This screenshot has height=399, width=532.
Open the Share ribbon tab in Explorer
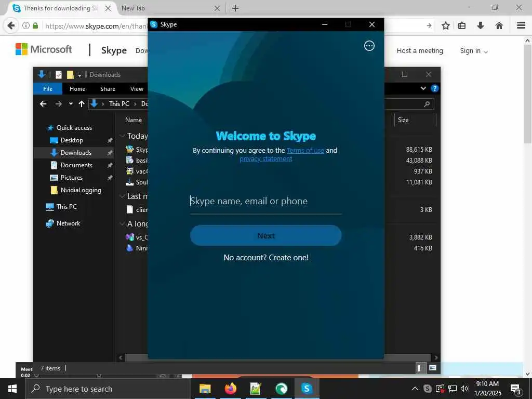[108, 89]
